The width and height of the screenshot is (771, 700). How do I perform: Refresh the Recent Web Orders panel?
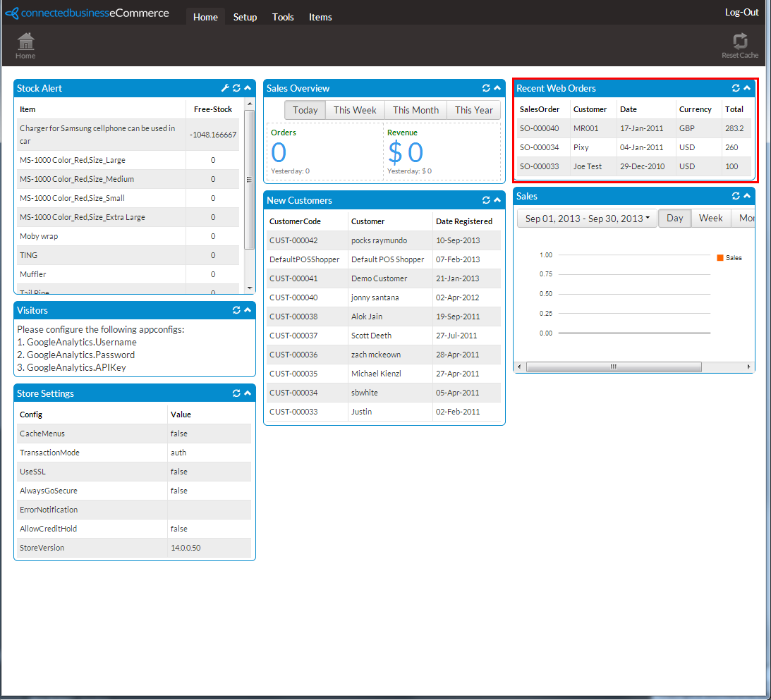click(x=736, y=88)
